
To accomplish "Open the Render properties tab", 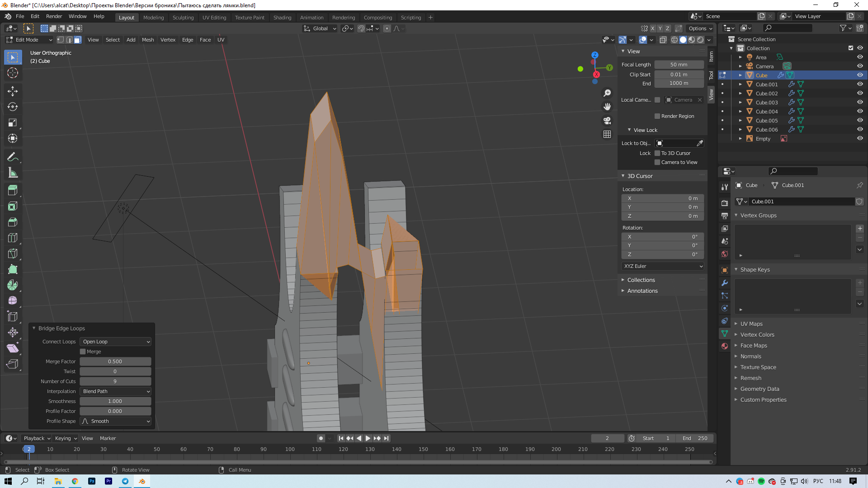I will coord(725,203).
